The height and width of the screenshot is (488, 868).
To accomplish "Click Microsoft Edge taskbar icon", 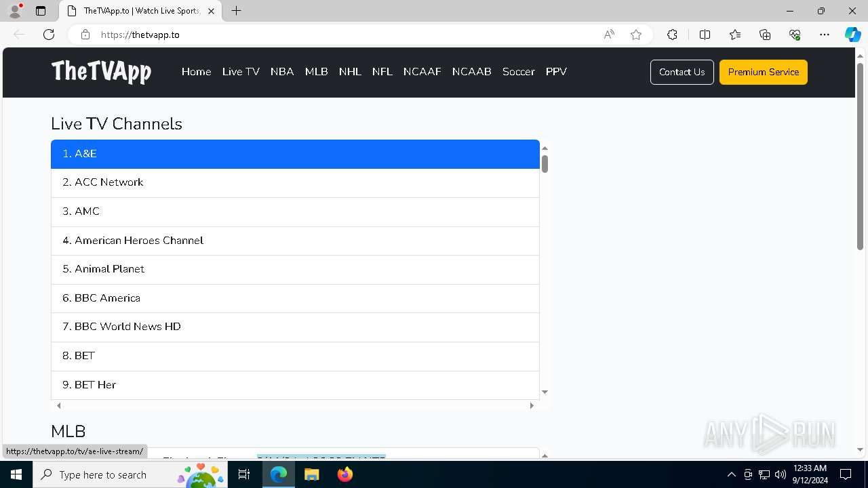I will [279, 474].
